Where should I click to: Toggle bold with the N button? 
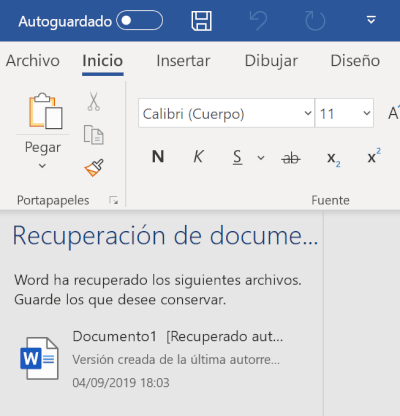tap(158, 156)
